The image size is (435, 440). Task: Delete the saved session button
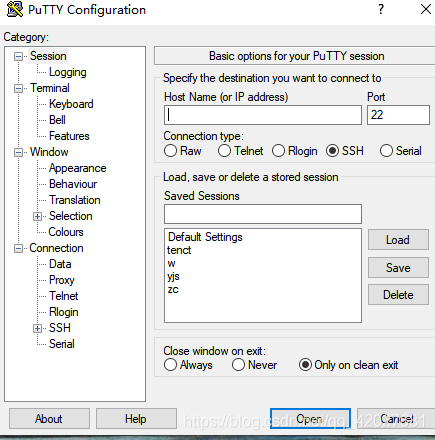(398, 295)
